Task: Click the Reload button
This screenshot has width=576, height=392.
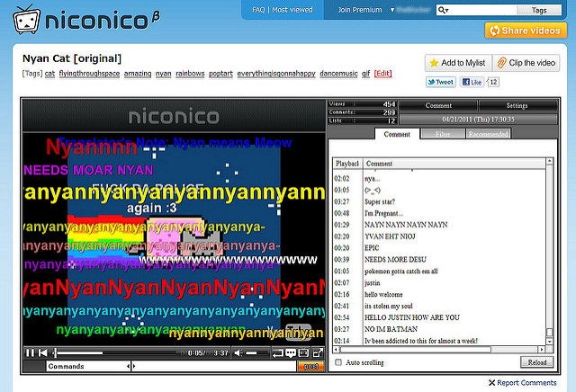Action: 536,362
